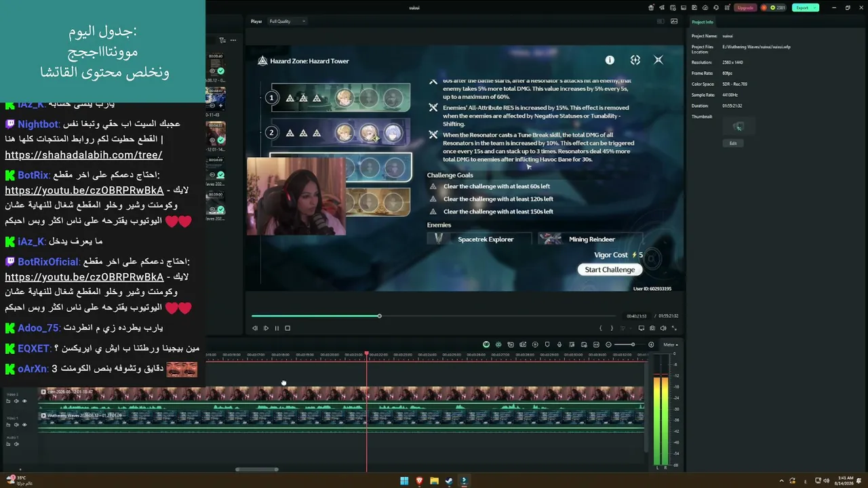Open the Meter dropdown
Image resolution: width=868 pixels, height=488 pixels.
(671, 344)
